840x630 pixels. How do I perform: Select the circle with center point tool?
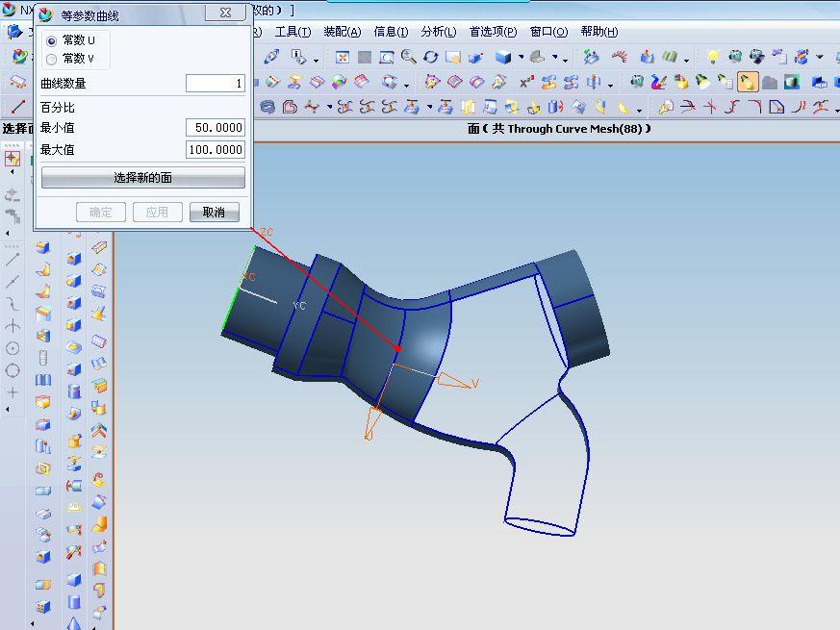(13, 348)
